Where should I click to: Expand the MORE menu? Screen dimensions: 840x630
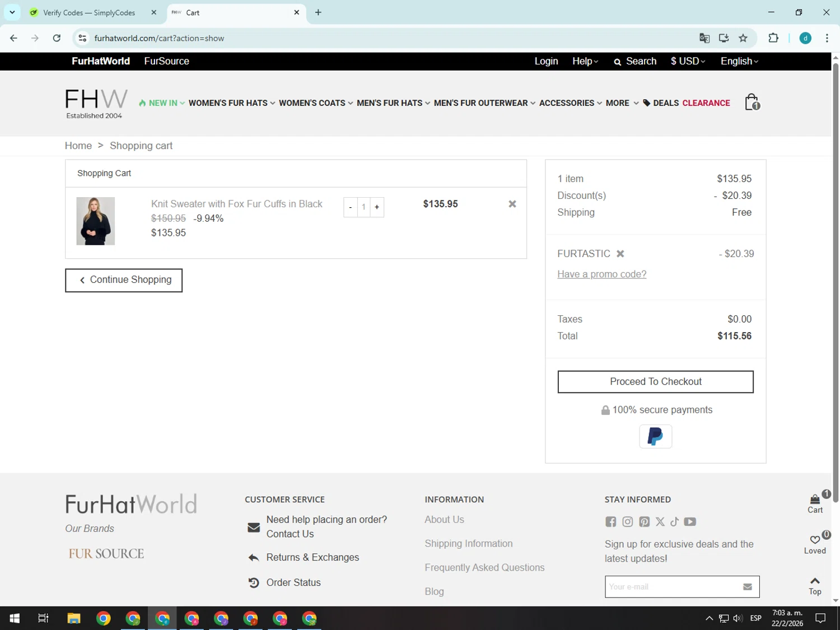pos(622,103)
